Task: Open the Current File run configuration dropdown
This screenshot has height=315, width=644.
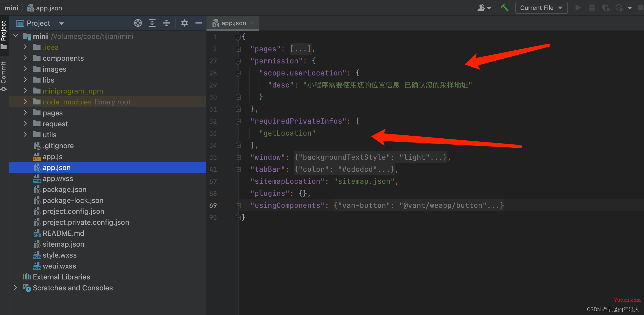Action: (541, 8)
